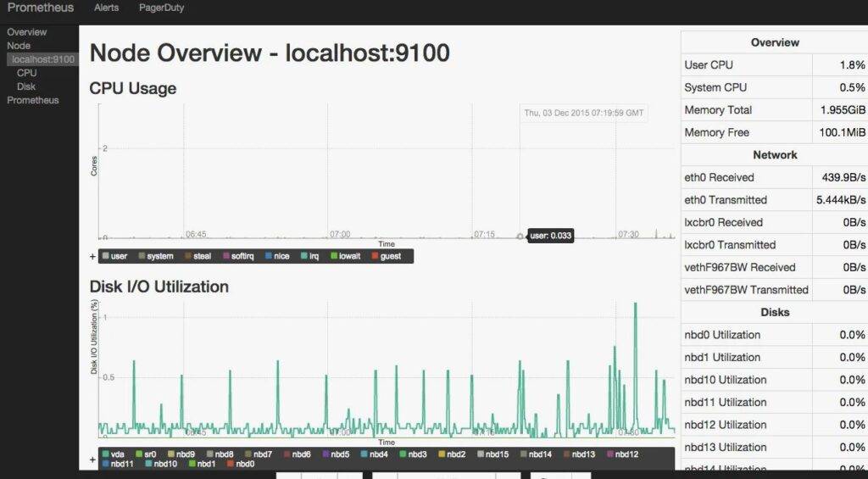Select Node in the sidebar
This screenshot has height=479, width=868.
(x=19, y=46)
